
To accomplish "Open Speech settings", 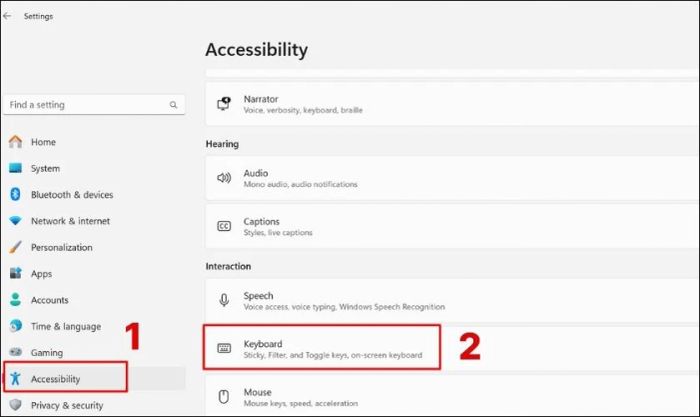I will 452,300.
